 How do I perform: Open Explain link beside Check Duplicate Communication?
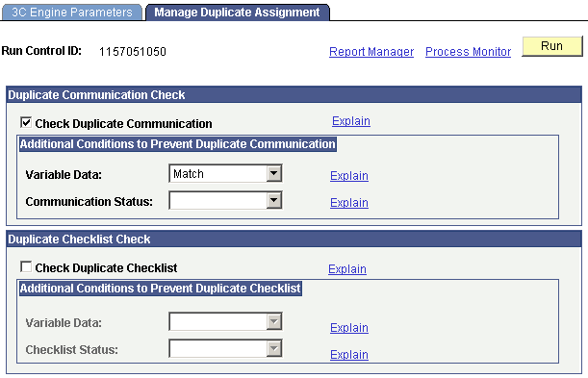point(351,121)
